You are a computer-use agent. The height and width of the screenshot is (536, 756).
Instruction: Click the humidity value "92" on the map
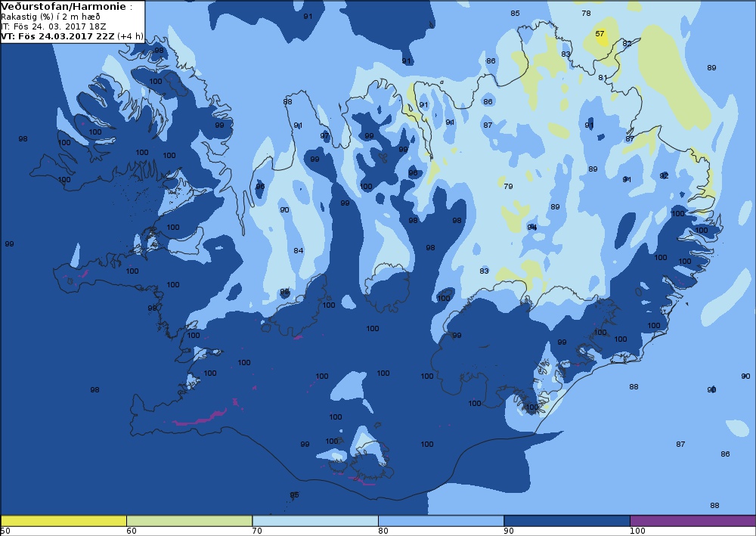pyautogui.click(x=665, y=176)
